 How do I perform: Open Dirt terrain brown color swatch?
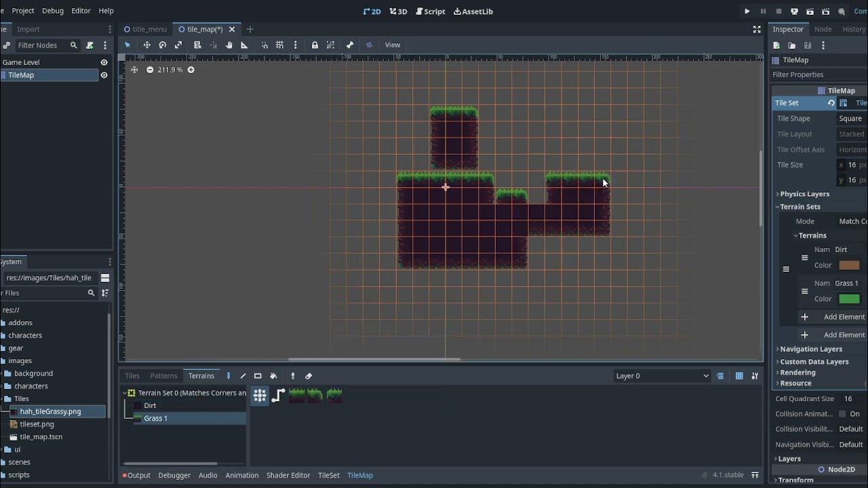coord(849,265)
